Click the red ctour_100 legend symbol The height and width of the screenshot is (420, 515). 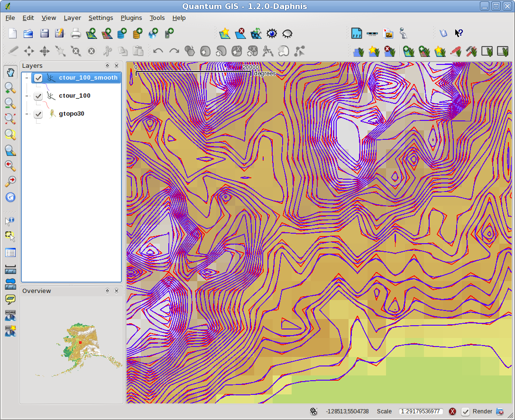point(46,105)
